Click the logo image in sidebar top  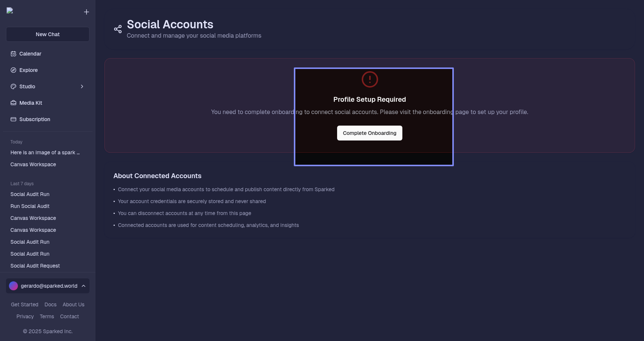10,11
